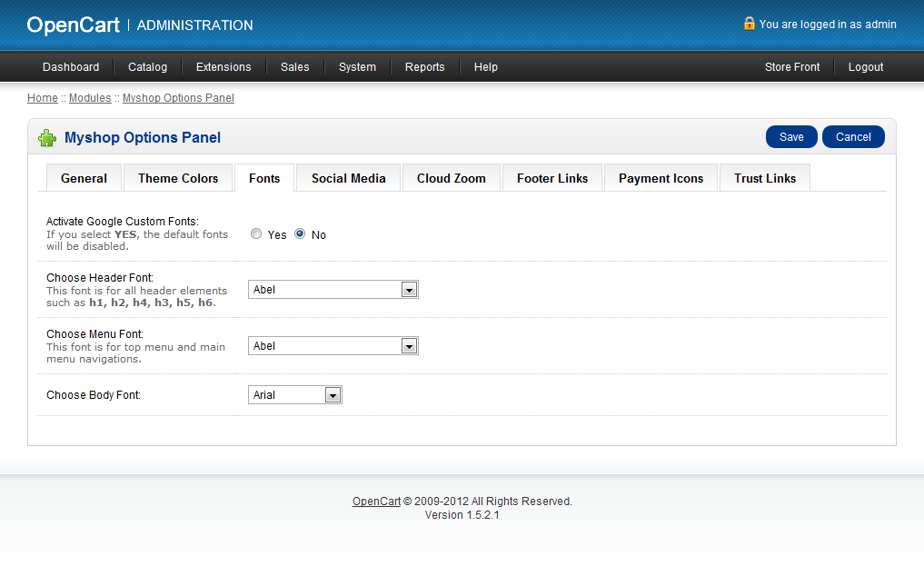Image resolution: width=924 pixels, height=576 pixels.
Task: Click Logout in the top bar
Action: (x=866, y=67)
